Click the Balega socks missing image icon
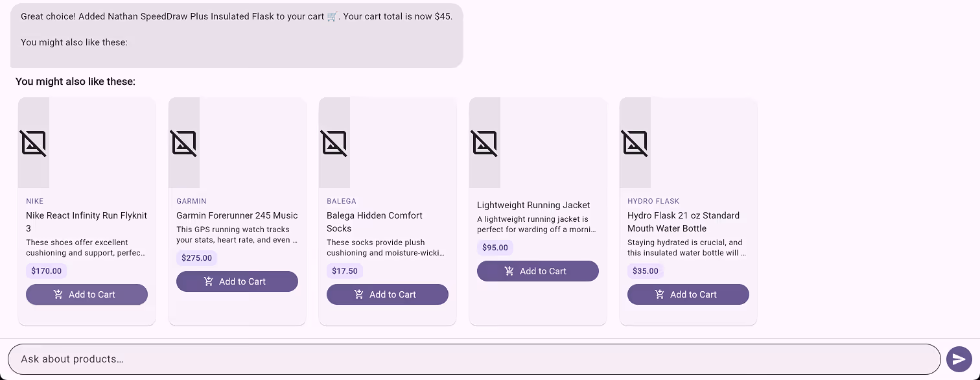 coord(334,143)
